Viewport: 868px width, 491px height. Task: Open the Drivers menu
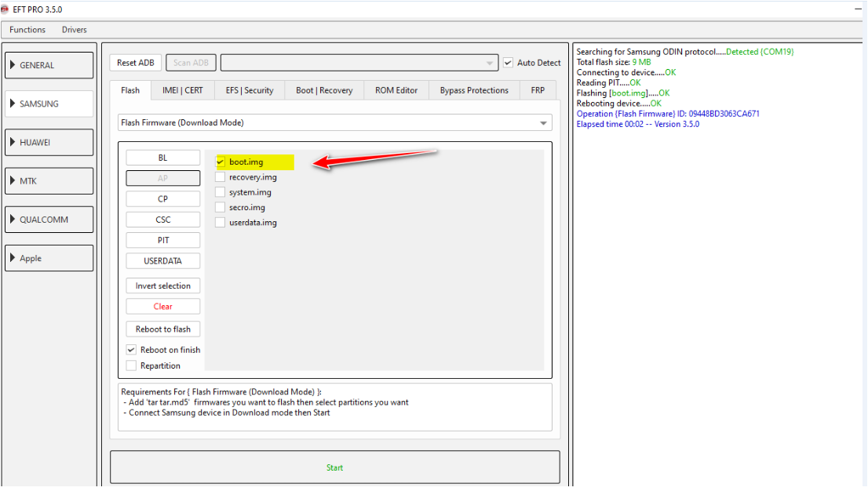(x=75, y=30)
